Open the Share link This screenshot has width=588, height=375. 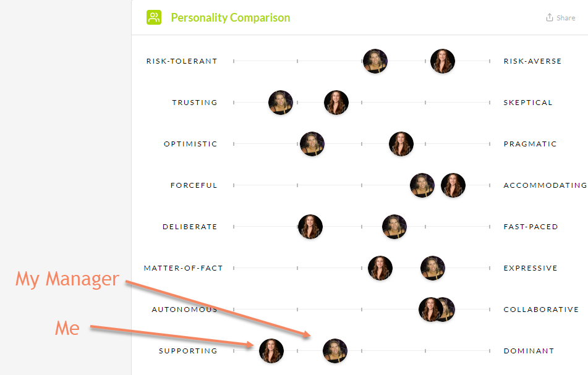coord(565,18)
